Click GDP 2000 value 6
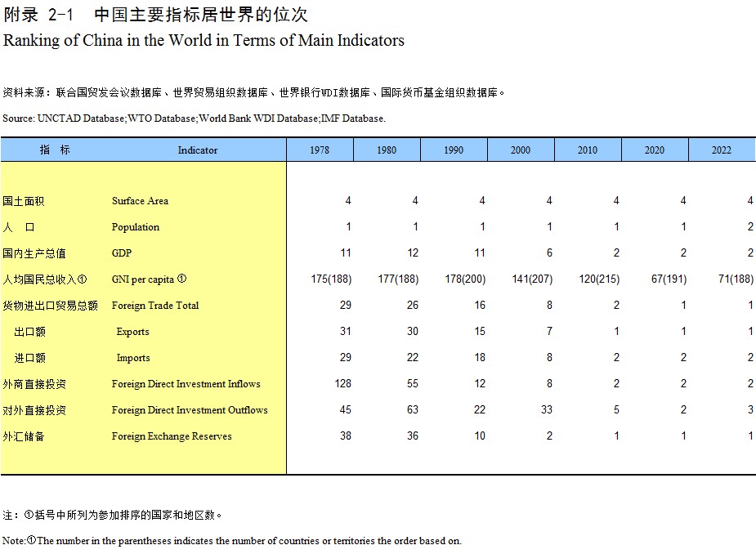The image size is (756, 554). click(x=550, y=253)
